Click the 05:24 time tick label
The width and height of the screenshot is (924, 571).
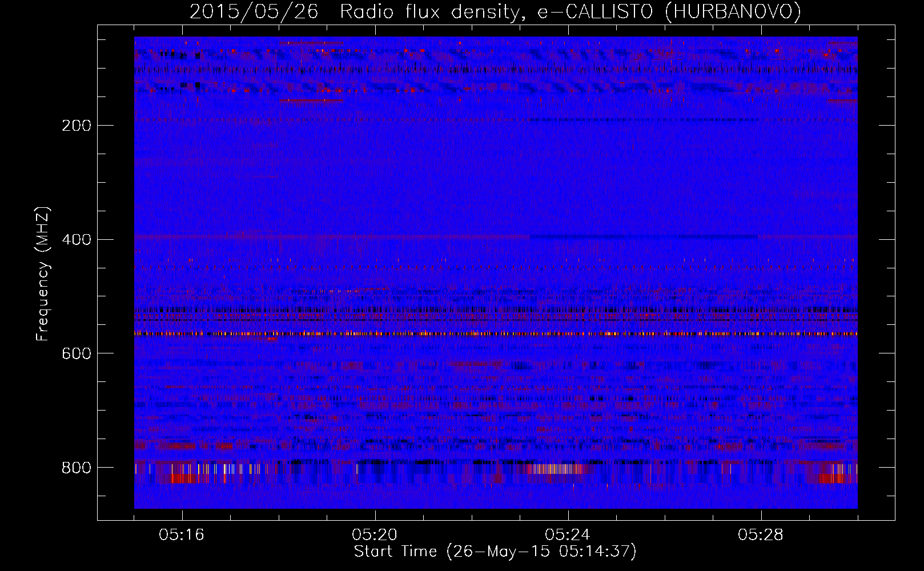point(568,535)
